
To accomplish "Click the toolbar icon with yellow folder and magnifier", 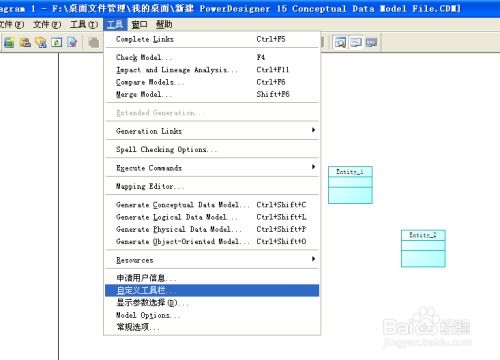I will coord(41,42).
